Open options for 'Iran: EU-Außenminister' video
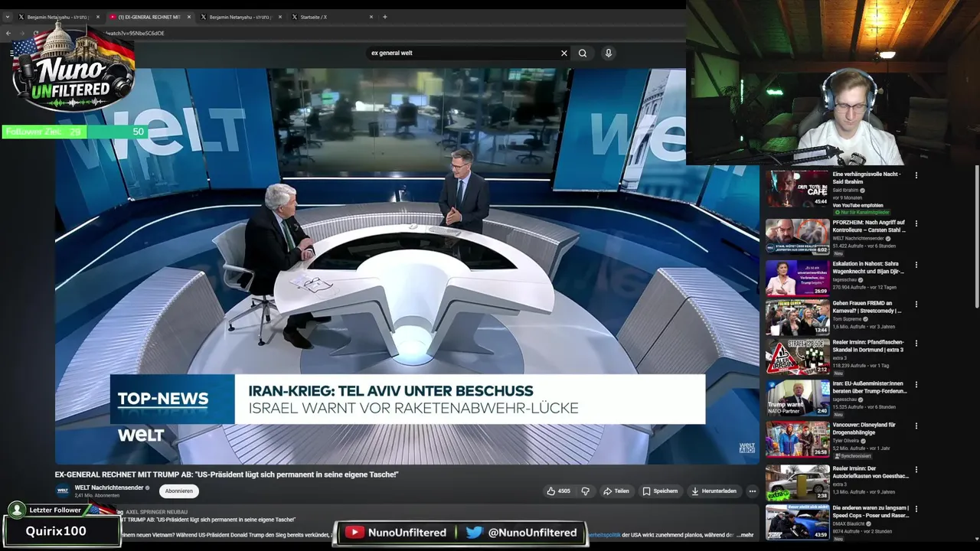 coord(916,385)
